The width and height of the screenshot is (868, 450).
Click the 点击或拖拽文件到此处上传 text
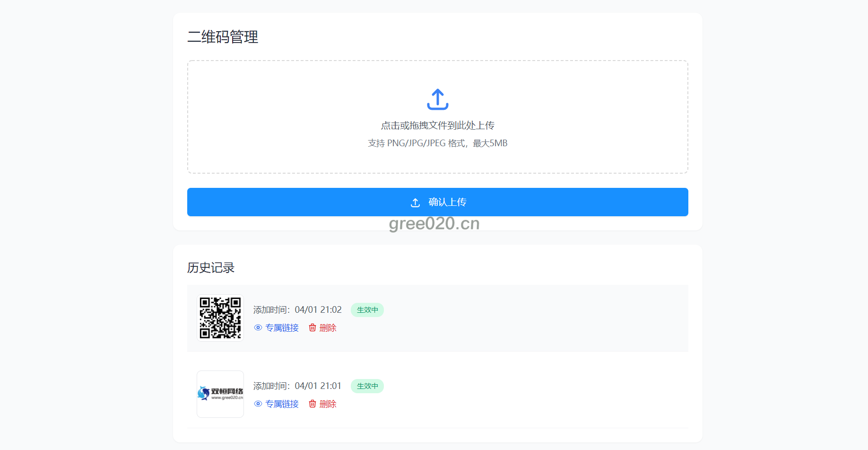pyautogui.click(x=437, y=125)
